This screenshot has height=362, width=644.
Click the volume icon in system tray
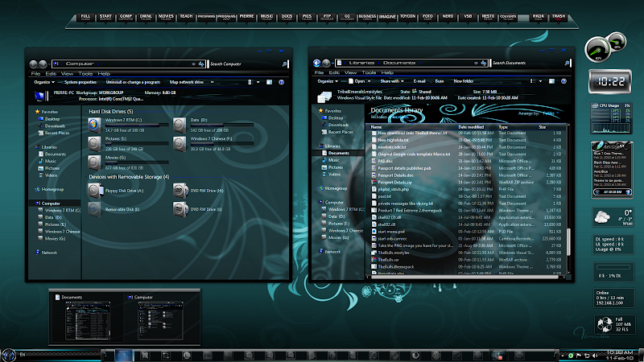(595, 356)
